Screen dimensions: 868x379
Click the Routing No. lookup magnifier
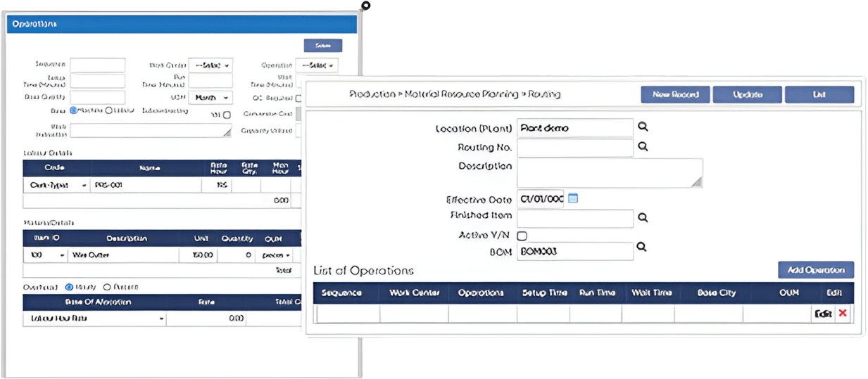click(642, 147)
